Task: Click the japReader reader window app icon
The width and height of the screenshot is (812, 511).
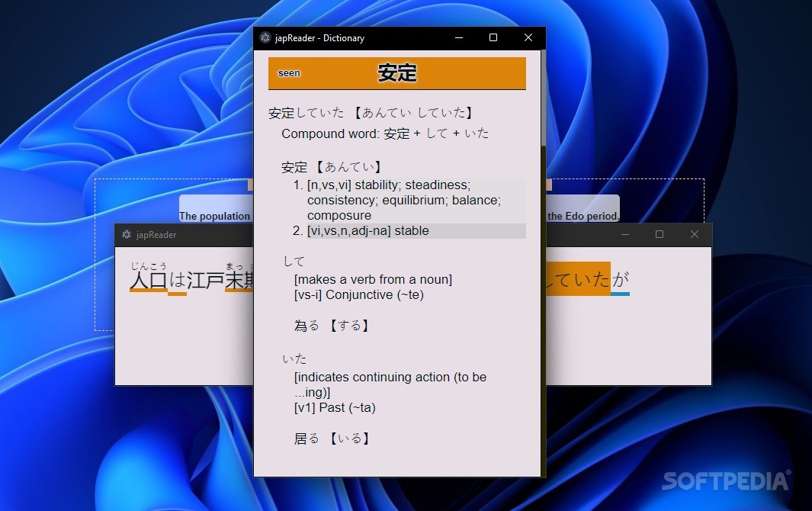Action: pos(127,235)
